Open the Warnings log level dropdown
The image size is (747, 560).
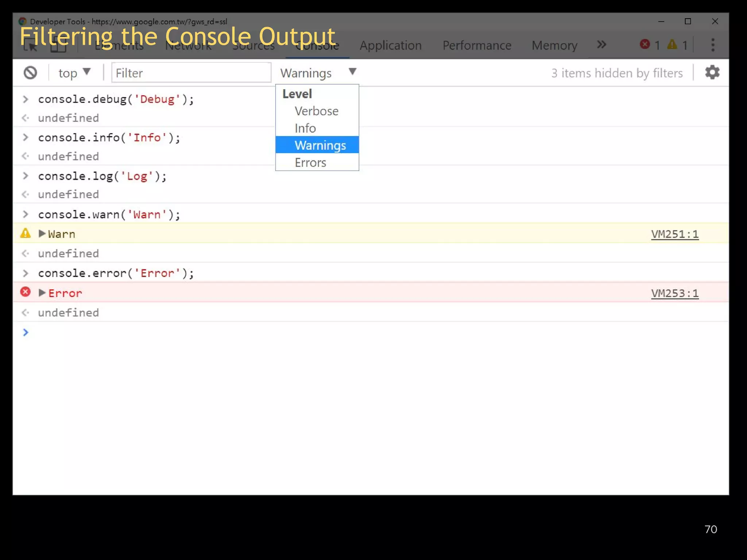[318, 73]
